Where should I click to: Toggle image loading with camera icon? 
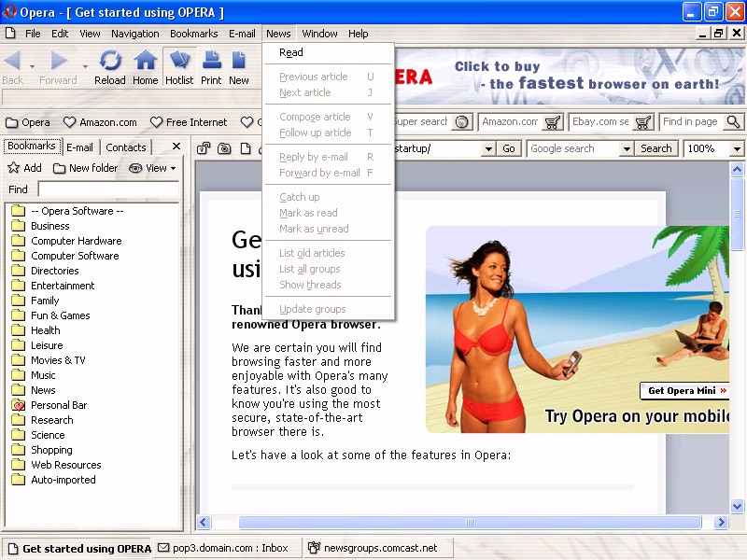coord(224,148)
